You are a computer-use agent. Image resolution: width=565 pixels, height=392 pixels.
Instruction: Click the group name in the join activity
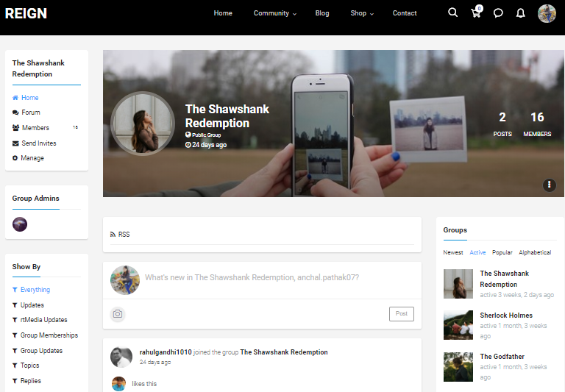(283, 352)
